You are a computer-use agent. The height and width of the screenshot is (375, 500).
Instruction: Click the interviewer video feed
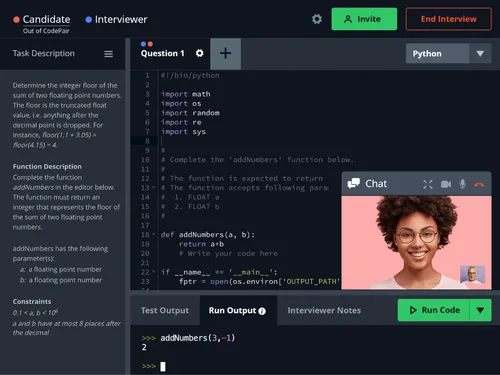click(416, 242)
